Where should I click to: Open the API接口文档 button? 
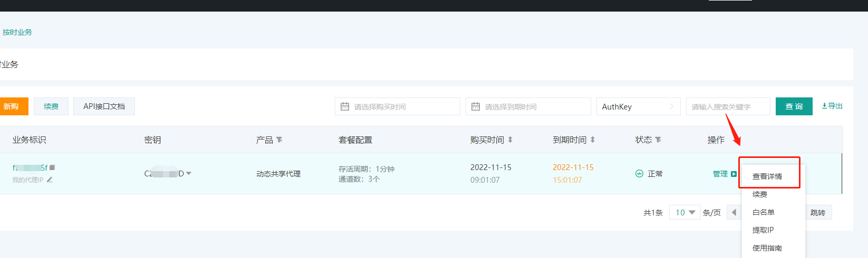pyautogui.click(x=104, y=106)
